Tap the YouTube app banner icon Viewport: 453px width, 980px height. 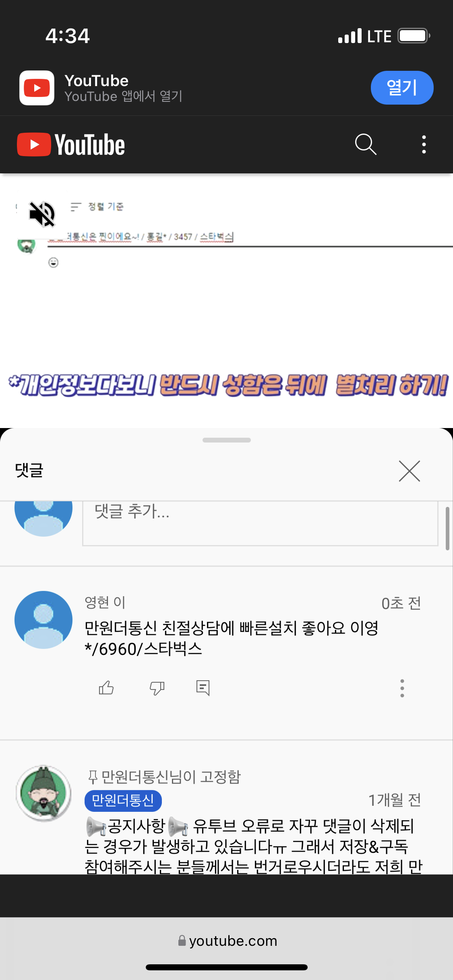[37, 88]
